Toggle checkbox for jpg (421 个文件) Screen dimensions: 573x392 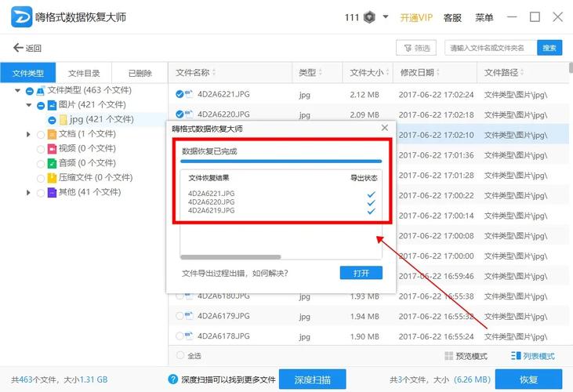[52, 120]
